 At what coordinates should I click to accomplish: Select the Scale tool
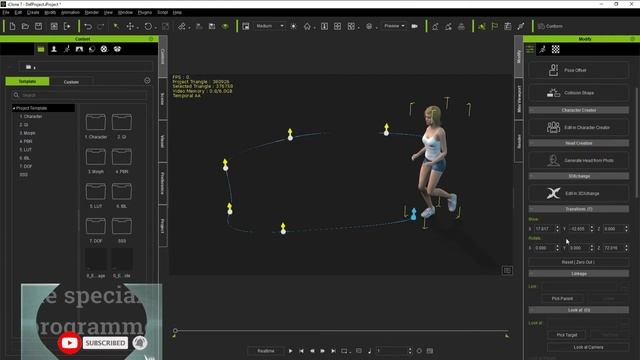[165, 26]
